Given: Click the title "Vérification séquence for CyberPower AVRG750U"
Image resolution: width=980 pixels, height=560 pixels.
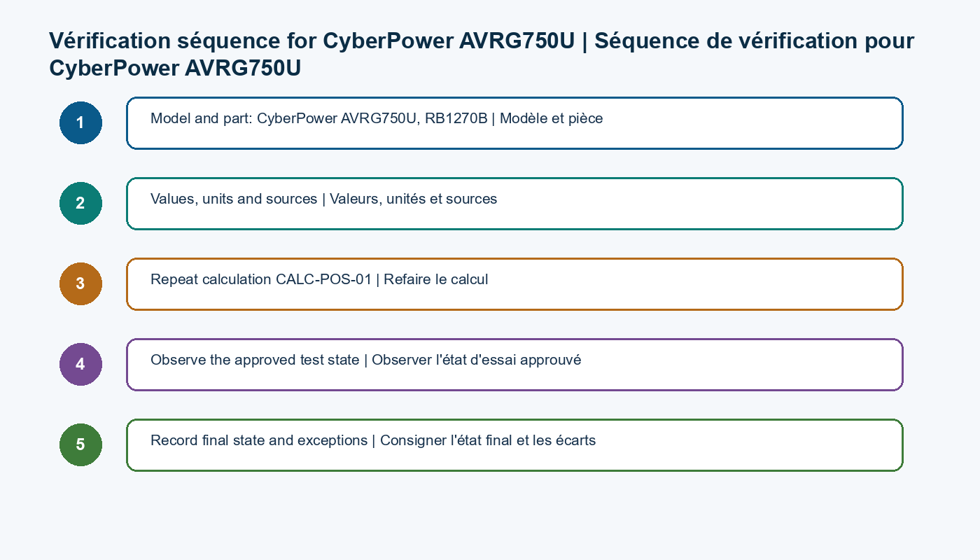Looking at the screenshot, I should [312, 41].
